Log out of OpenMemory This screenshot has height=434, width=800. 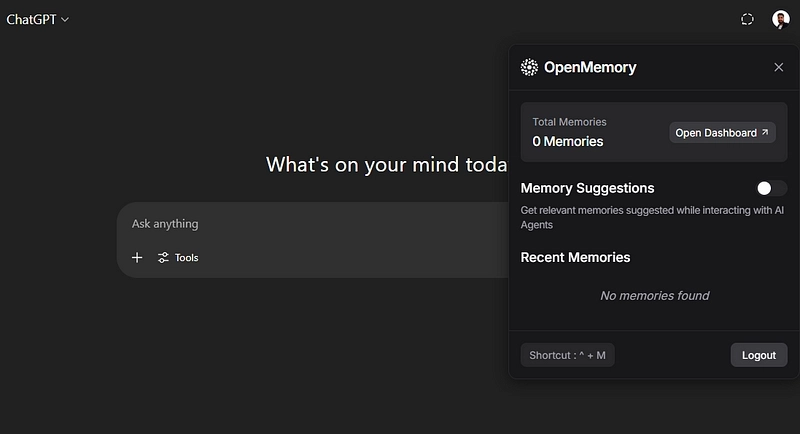pyautogui.click(x=759, y=355)
